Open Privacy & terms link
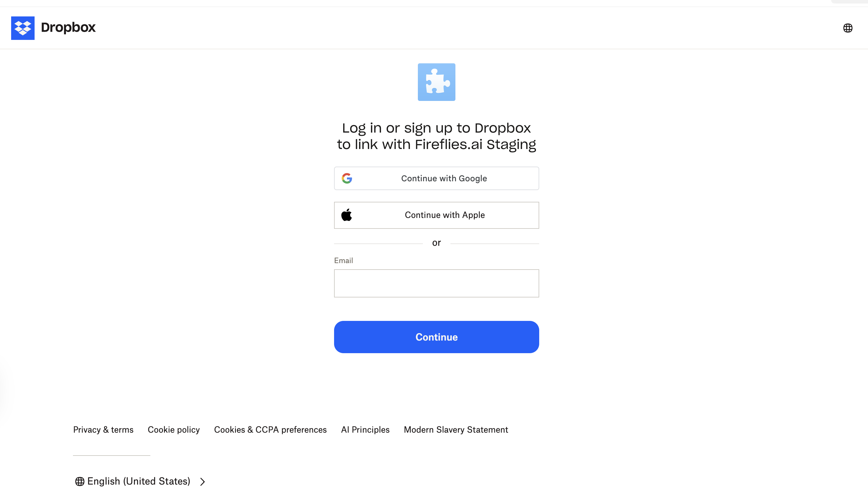 [103, 429]
